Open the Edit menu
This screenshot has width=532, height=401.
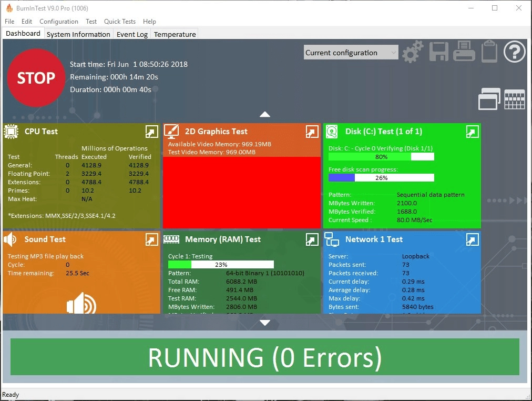click(27, 22)
